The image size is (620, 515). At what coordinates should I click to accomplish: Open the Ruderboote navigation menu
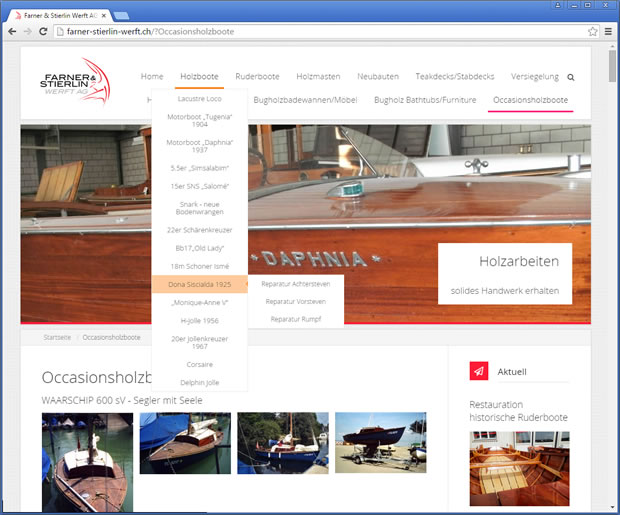pyautogui.click(x=257, y=76)
